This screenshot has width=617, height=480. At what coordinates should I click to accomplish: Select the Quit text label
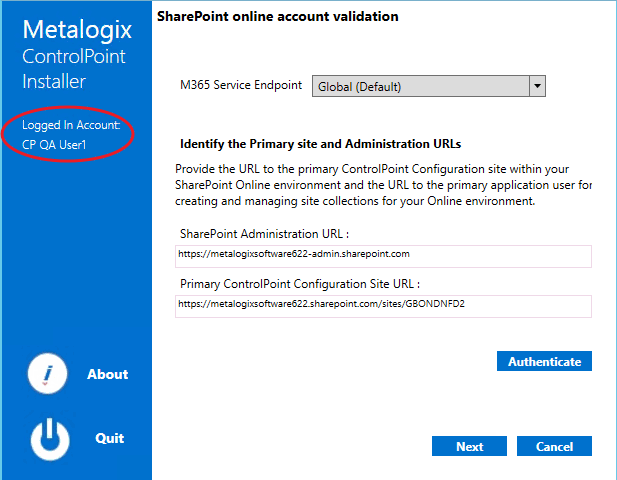[109, 438]
